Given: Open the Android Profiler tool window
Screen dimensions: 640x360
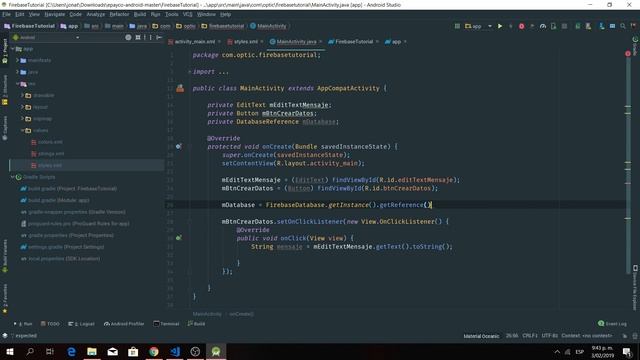Looking at the screenshot, I should pos(124,324).
